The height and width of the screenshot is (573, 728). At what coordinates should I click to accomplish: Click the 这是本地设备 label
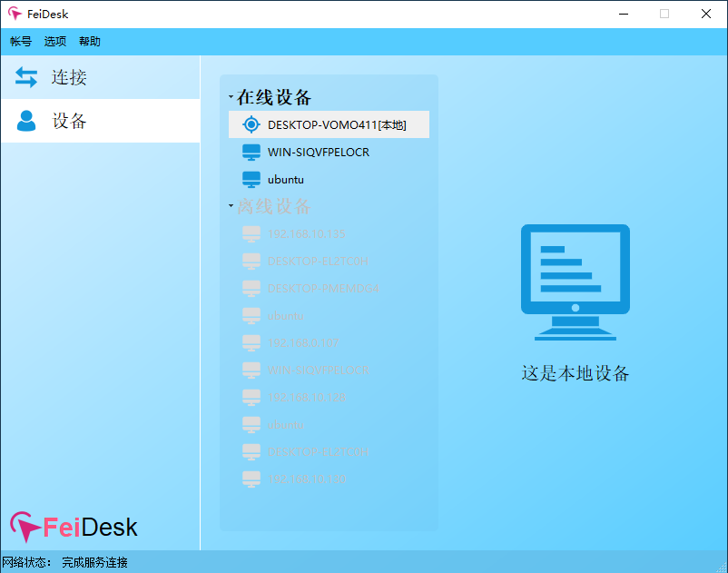click(x=576, y=373)
